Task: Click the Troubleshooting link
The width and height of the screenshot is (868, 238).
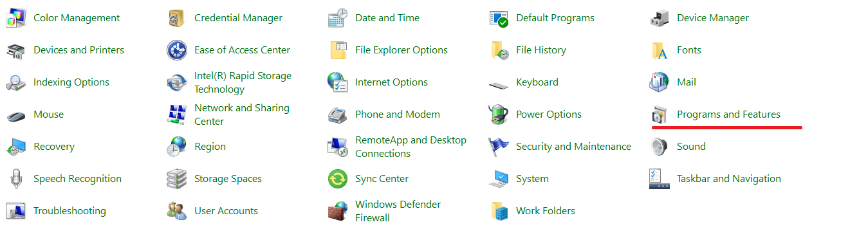Action: coord(69,211)
